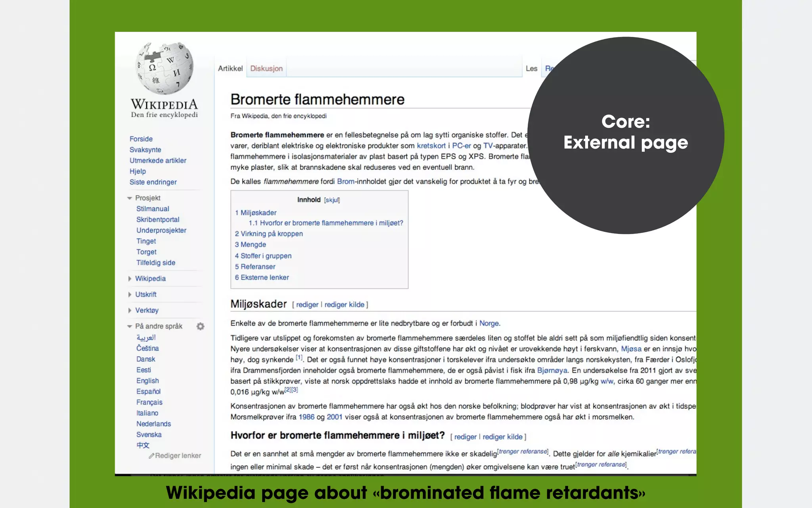Click trenger referanse after skadelig
The width and height of the screenshot is (812, 508).
pyautogui.click(x=523, y=452)
